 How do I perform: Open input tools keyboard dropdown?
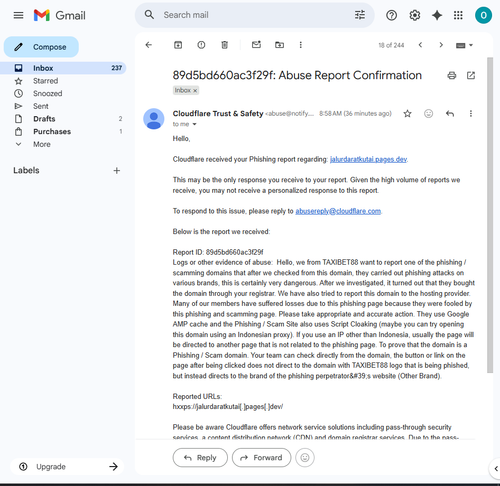point(464,45)
